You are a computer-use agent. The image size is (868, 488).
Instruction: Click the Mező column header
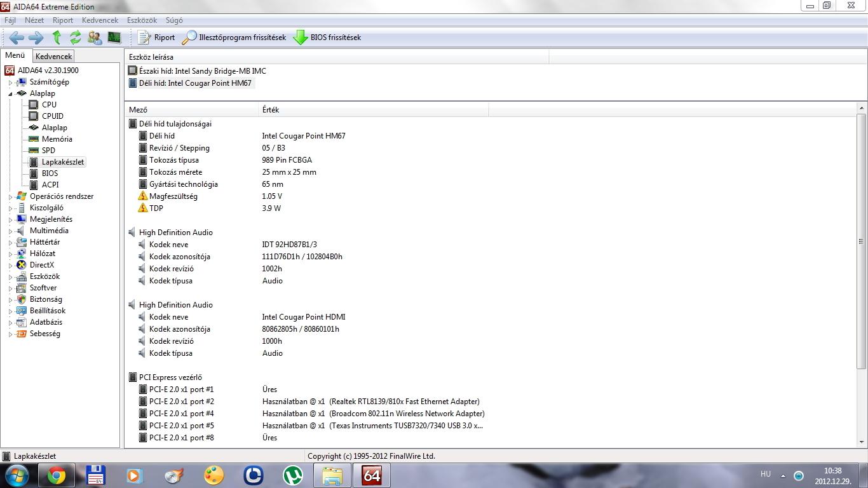pyautogui.click(x=191, y=110)
